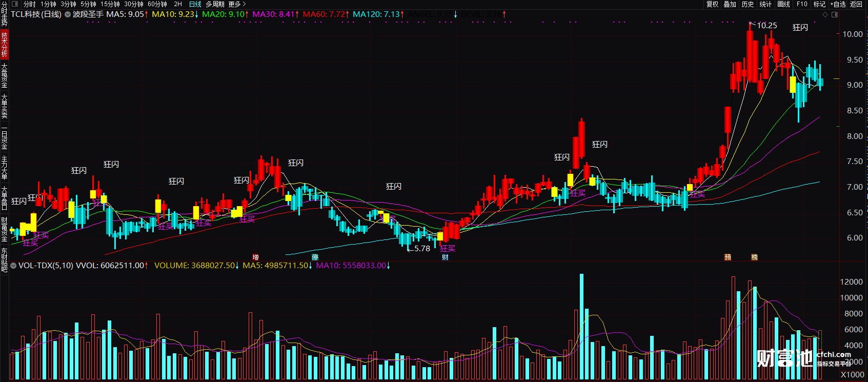Activate the 画线 drawing tool

pyautogui.click(x=784, y=4)
